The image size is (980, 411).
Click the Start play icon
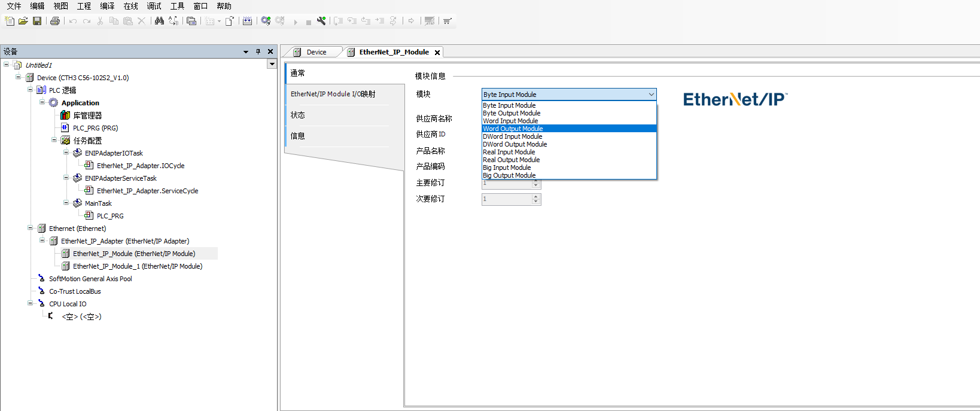point(296,22)
